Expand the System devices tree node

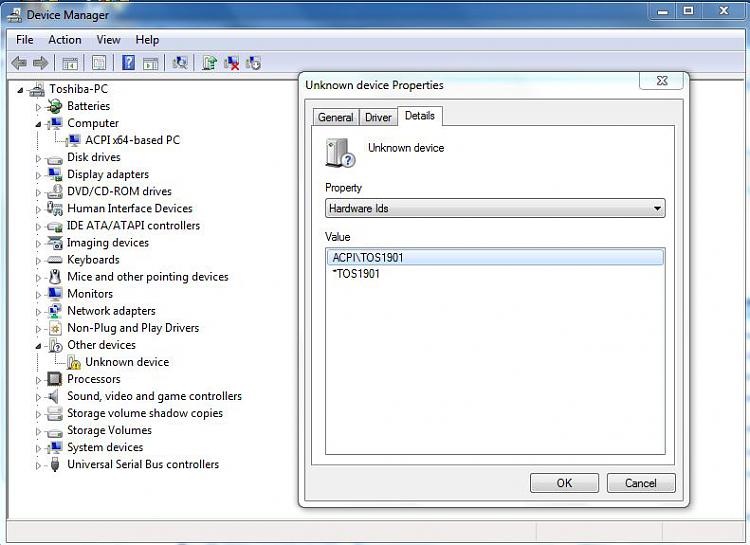[x=38, y=448]
